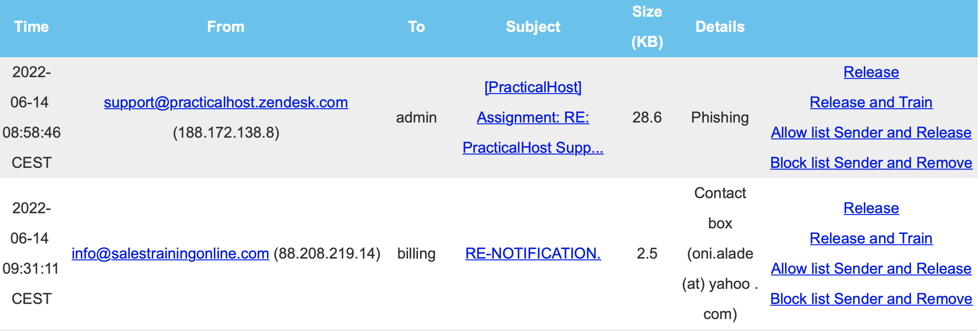Viewport: 980px width, 331px height.
Task: Open the info@salestrainingonline.com sender link
Action: 170,254
